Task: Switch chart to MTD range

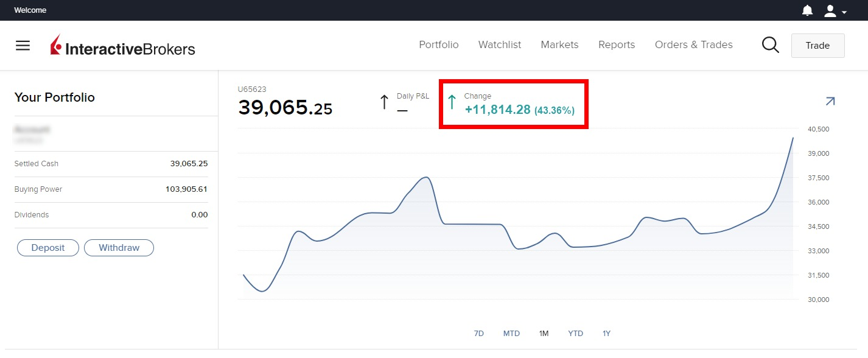Action: (511, 333)
